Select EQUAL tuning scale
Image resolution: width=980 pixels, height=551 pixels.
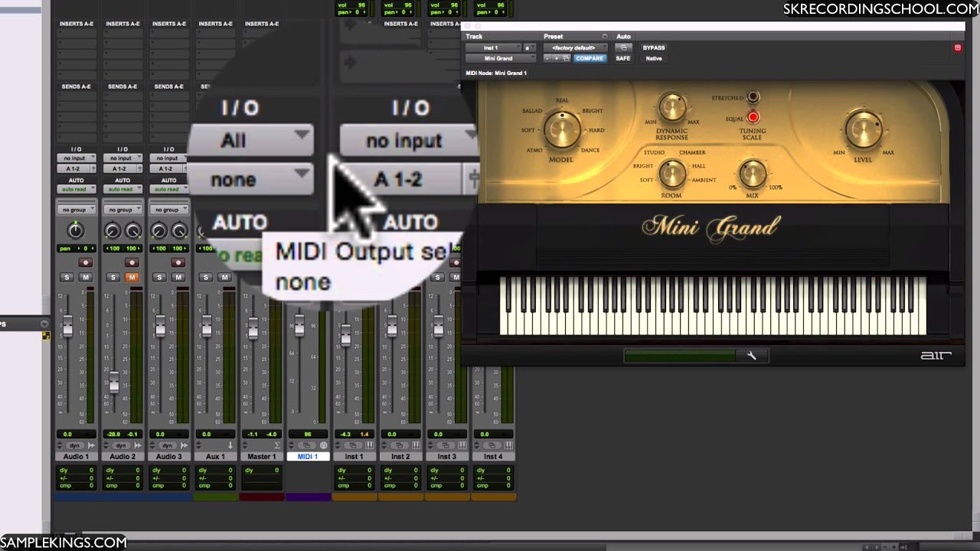coord(753,117)
